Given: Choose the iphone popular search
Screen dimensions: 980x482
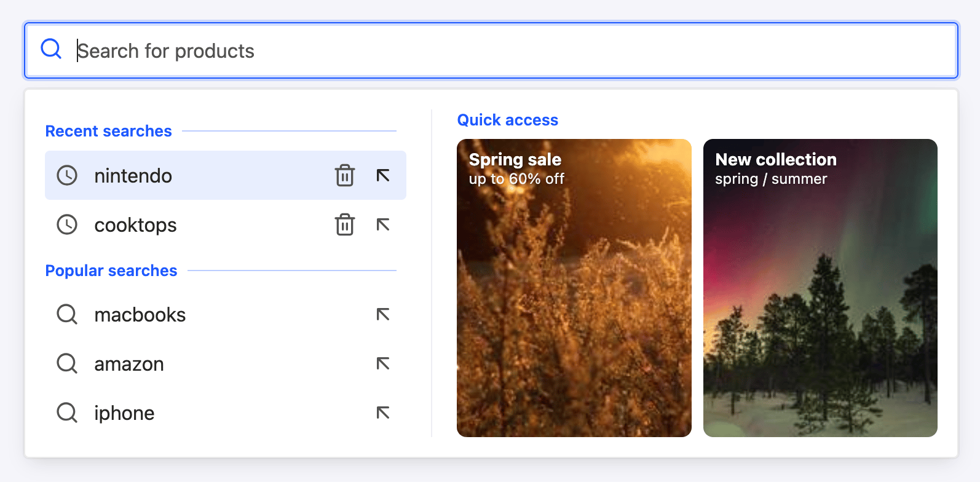Looking at the screenshot, I should coord(226,413).
